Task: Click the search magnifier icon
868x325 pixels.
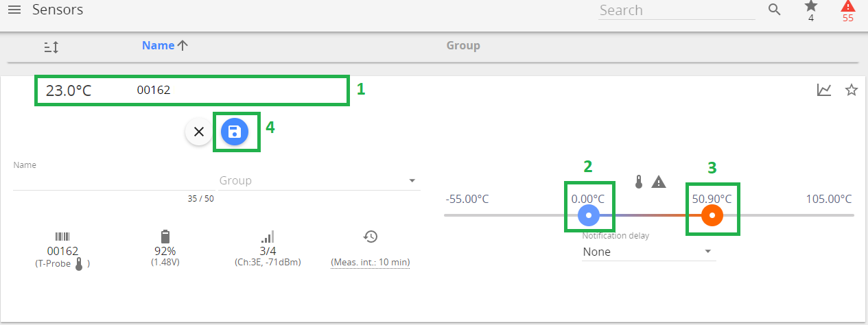Action: coord(775,10)
